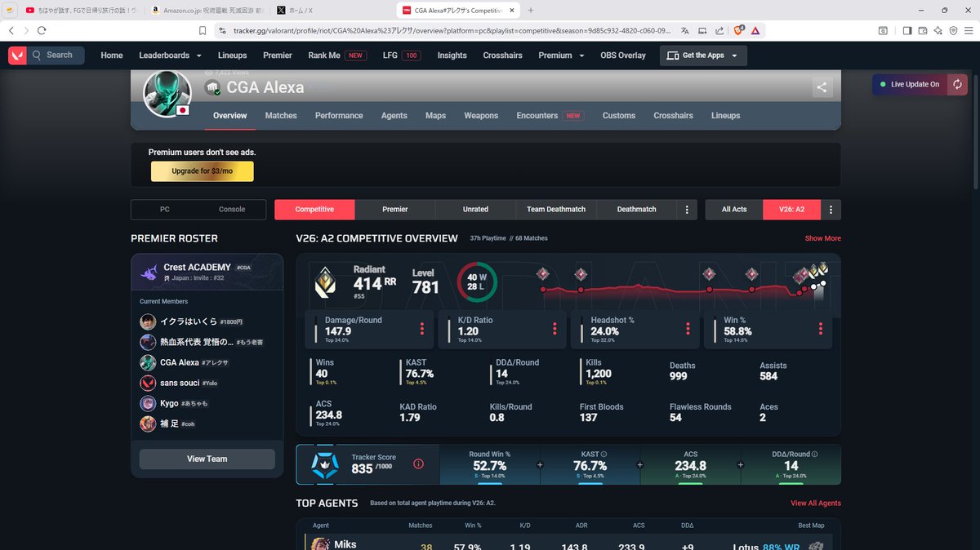
Task: Open Crosshairs in top navbar
Action: [x=502, y=55]
